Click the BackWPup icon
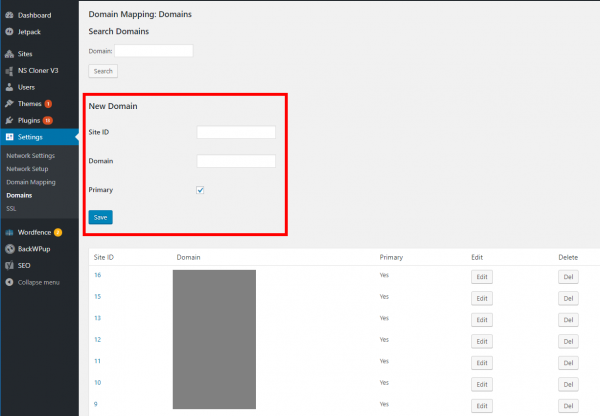 coord(10,249)
